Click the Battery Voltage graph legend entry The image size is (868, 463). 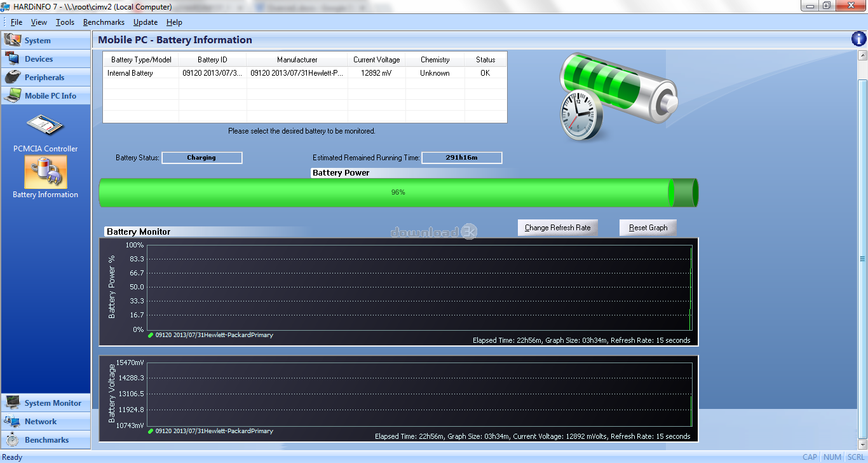tap(210, 431)
